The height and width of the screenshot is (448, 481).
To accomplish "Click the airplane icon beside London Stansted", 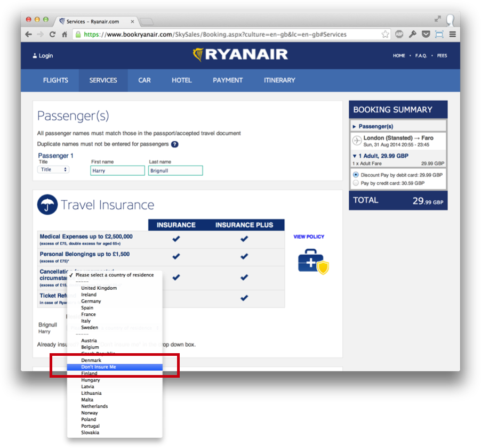I will [x=356, y=141].
